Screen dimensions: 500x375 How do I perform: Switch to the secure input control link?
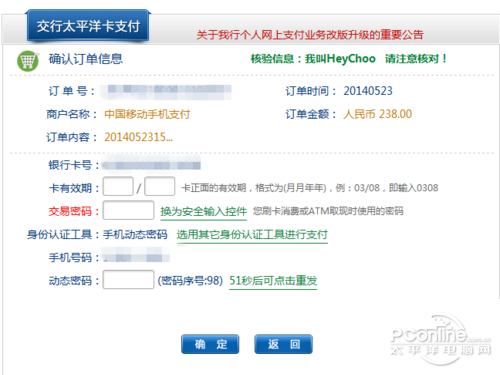click(203, 211)
